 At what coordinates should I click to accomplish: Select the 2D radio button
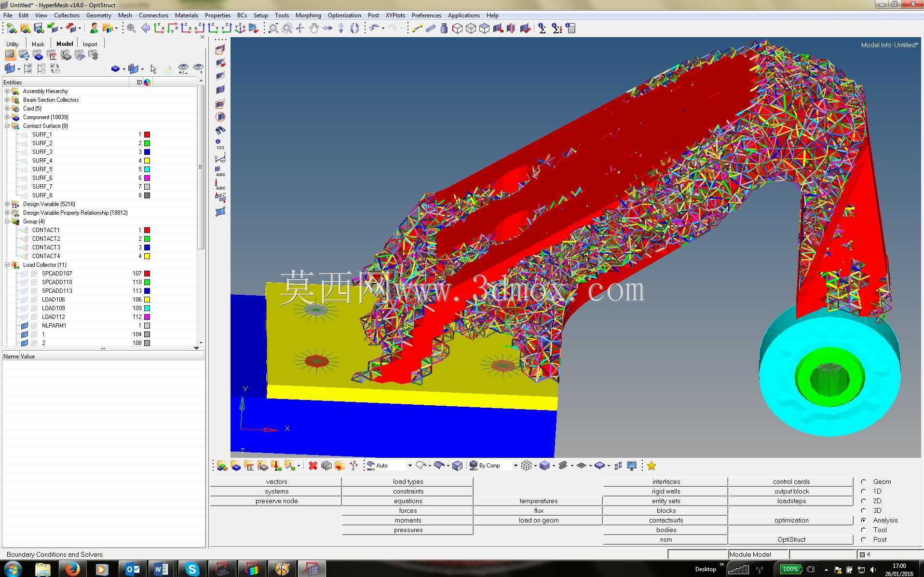pyautogui.click(x=863, y=501)
